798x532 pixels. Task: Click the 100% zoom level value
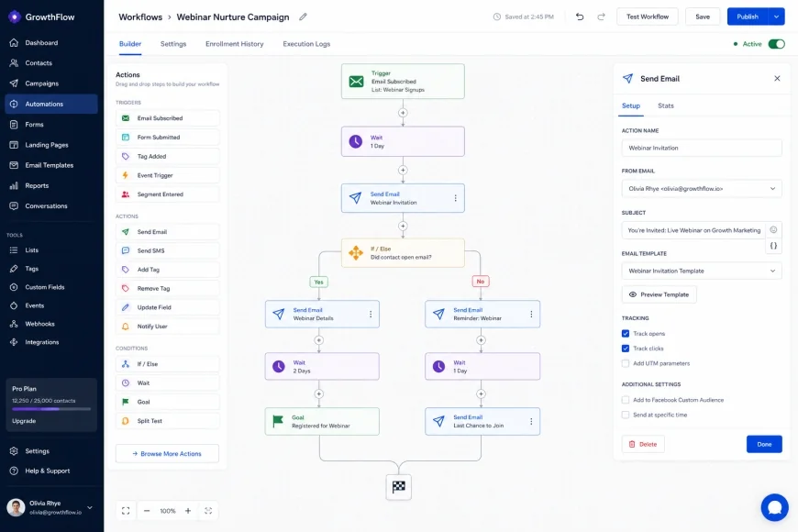click(x=168, y=511)
